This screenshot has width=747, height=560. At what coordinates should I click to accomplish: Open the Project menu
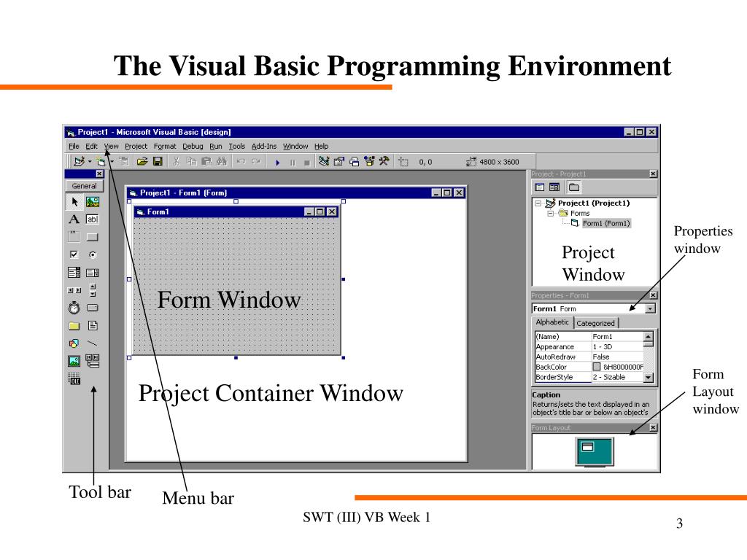[136, 146]
